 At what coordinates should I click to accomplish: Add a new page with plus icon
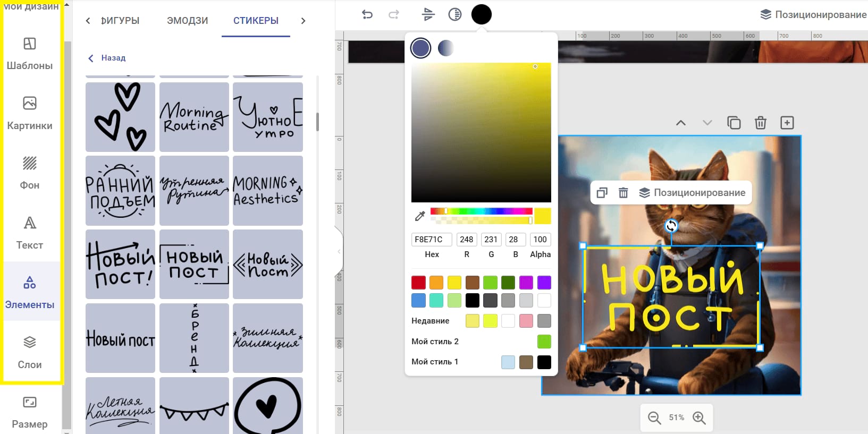pyautogui.click(x=787, y=123)
